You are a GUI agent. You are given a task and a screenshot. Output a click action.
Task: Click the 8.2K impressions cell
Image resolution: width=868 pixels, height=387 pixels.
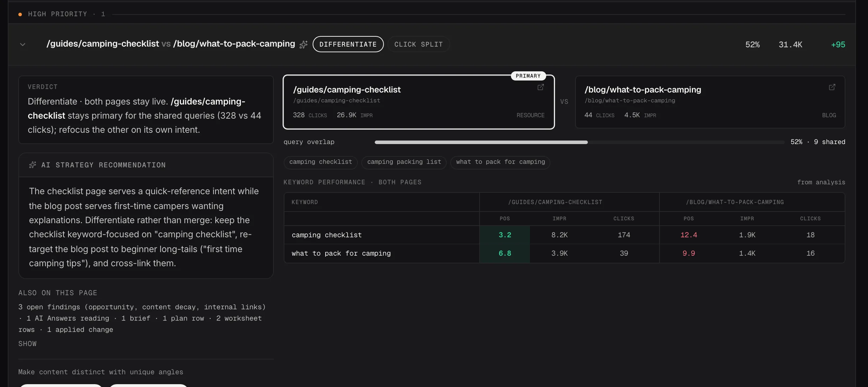pyautogui.click(x=559, y=235)
